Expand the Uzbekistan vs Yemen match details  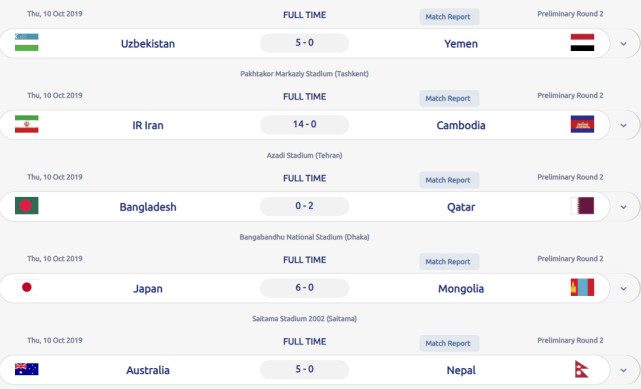(623, 43)
